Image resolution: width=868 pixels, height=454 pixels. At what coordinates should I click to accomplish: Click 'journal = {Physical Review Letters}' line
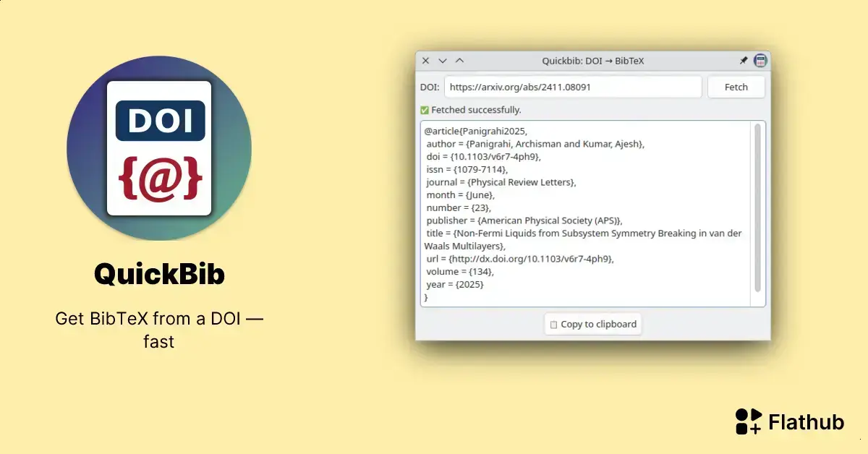coord(501,182)
